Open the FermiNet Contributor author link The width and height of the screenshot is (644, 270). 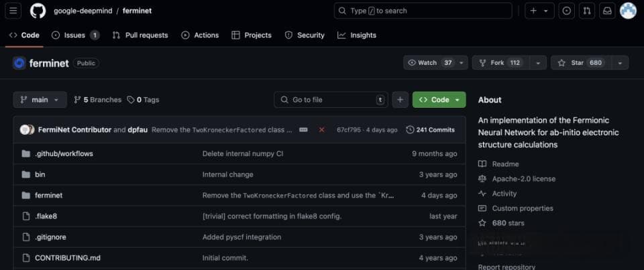click(x=74, y=130)
